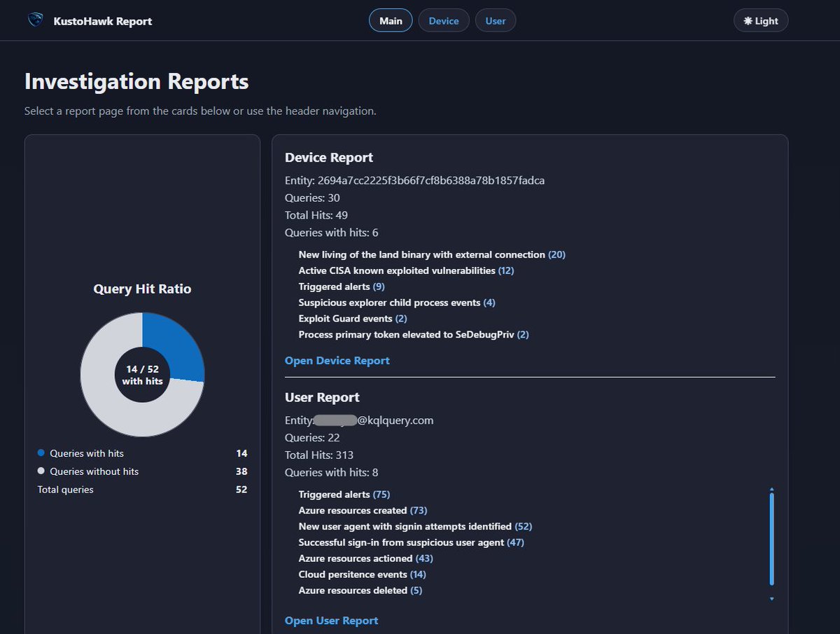Click 'Total Hits: 313' text
840x634 pixels.
tap(319, 455)
